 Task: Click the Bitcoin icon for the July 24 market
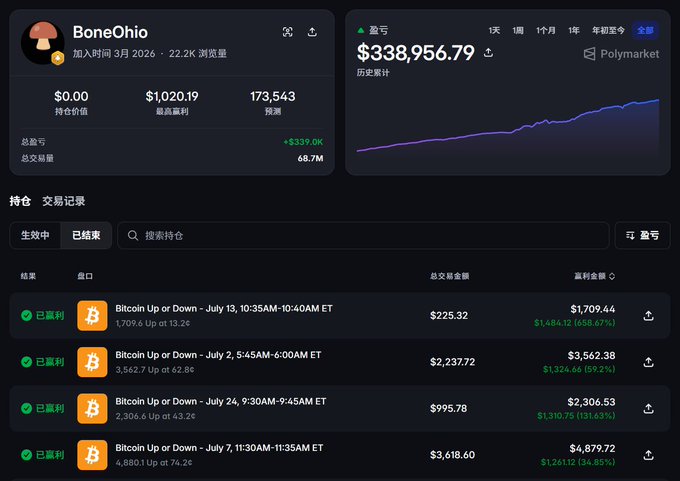coord(92,408)
